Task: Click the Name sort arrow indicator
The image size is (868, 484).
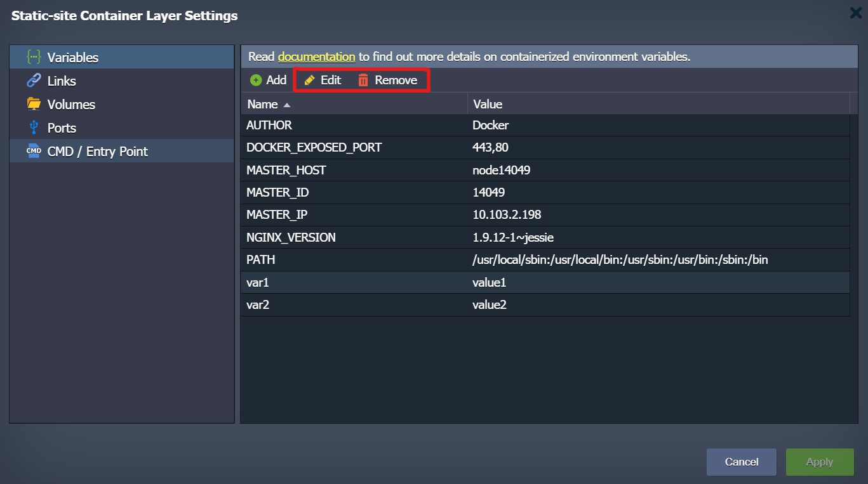Action: click(x=287, y=105)
